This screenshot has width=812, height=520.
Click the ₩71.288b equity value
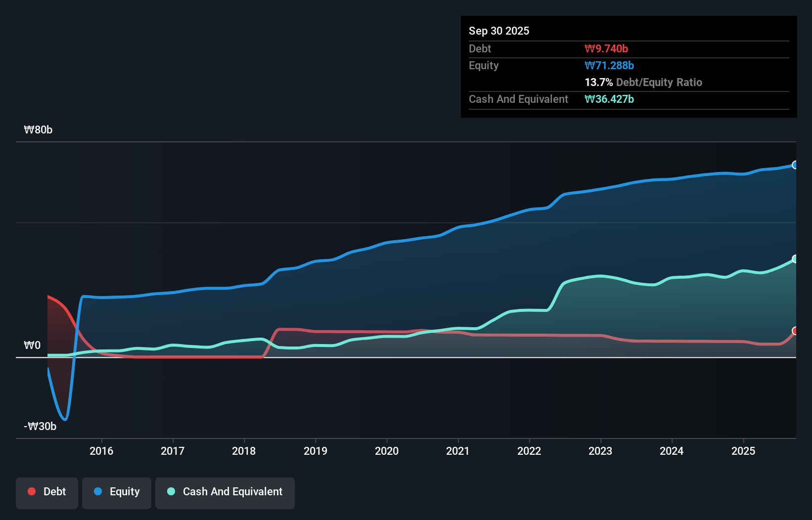click(609, 65)
